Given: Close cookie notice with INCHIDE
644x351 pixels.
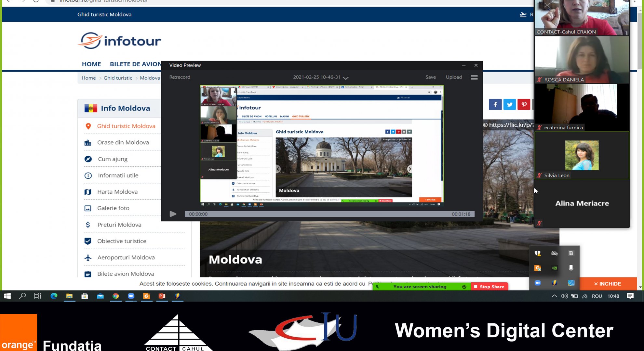Looking at the screenshot, I should click(607, 284).
